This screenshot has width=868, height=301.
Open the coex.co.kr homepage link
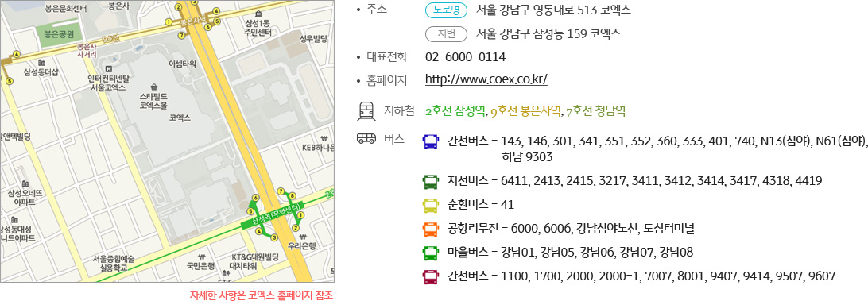click(486, 79)
